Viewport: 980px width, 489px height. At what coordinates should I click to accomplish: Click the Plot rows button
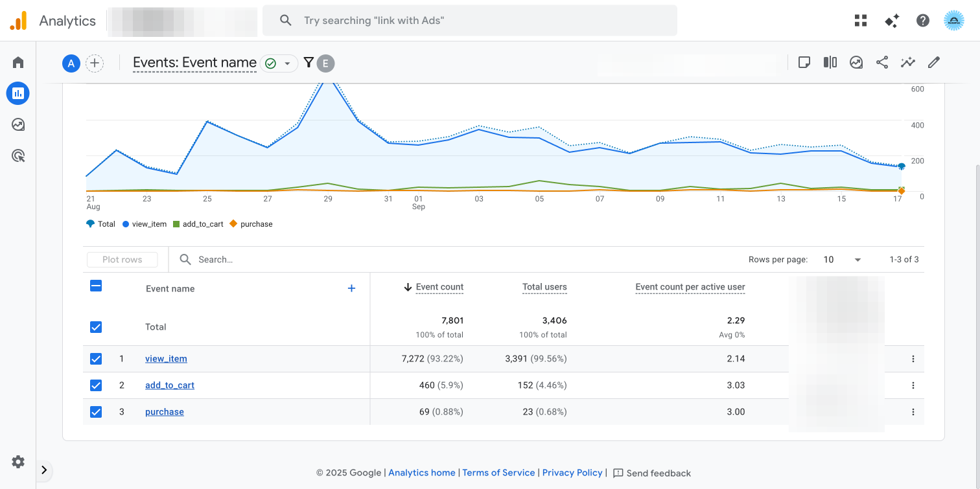122,260
